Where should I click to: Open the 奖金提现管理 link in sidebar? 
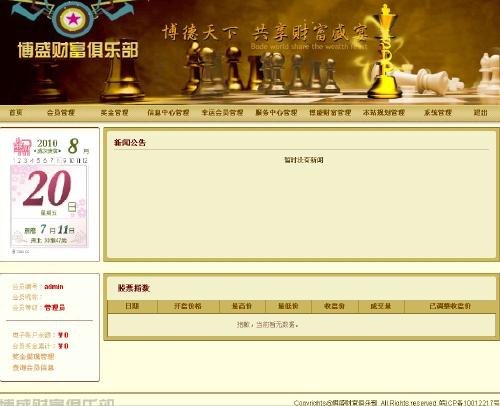click(33, 356)
